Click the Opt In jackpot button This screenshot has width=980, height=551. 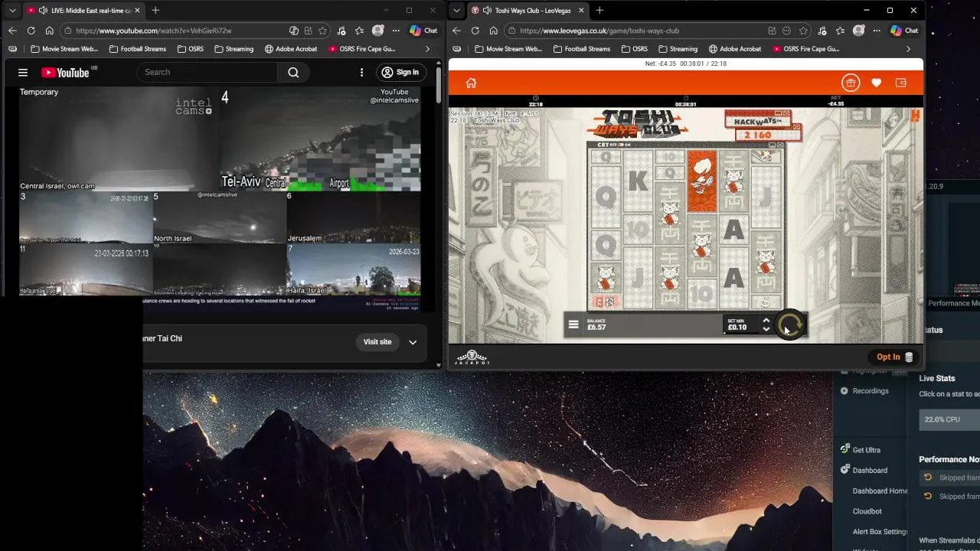click(894, 357)
